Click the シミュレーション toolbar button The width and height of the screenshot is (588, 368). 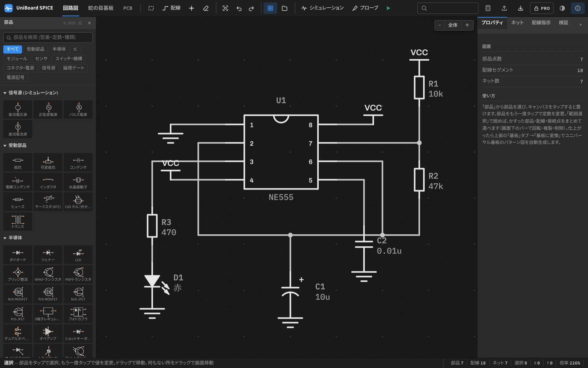click(x=323, y=8)
